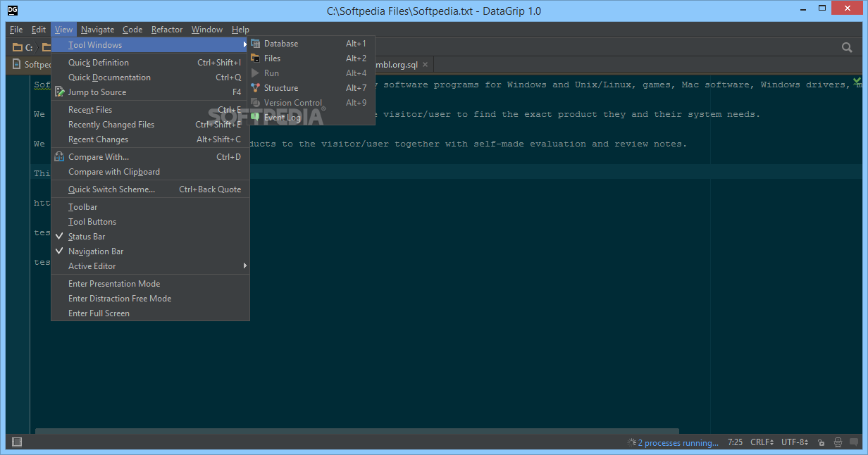Image resolution: width=868 pixels, height=455 pixels.
Task: Expand the Active Editor submenu
Action: point(151,266)
